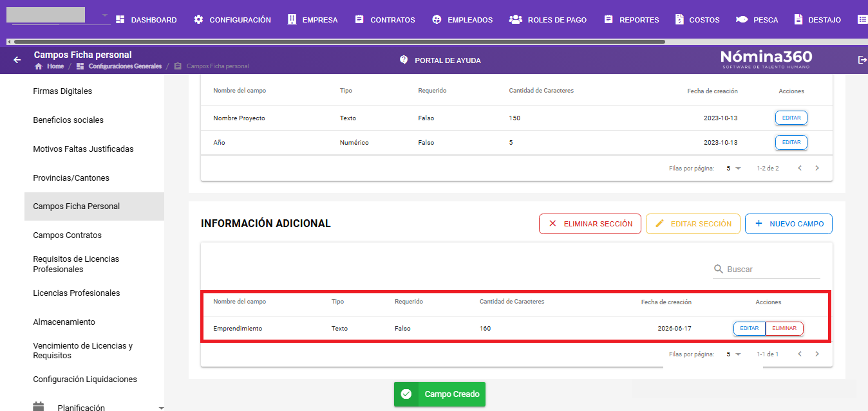Go to Configuraciones Generales breadcrumb
This screenshot has width=868, height=411.
pyautogui.click(x=125, y=66)
